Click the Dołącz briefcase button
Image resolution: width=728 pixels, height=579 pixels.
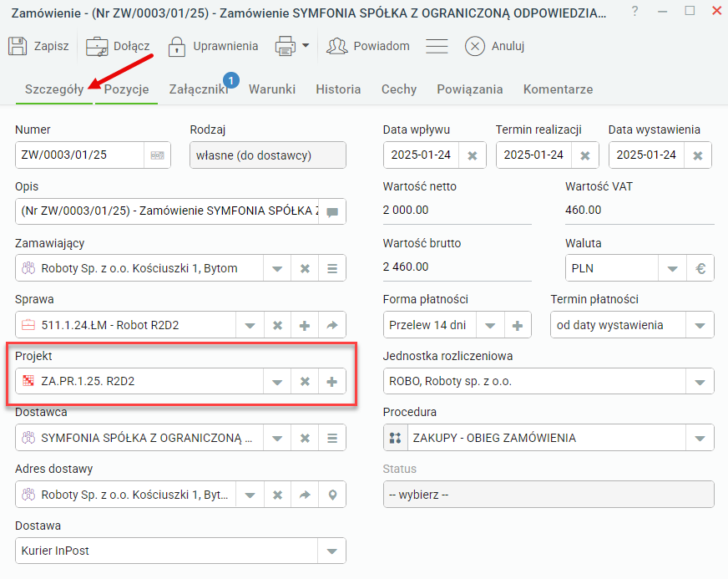point(118,46)
